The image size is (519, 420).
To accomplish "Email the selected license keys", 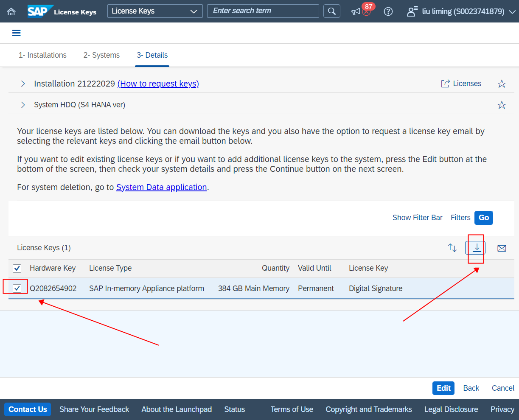I will pos(502,248).
